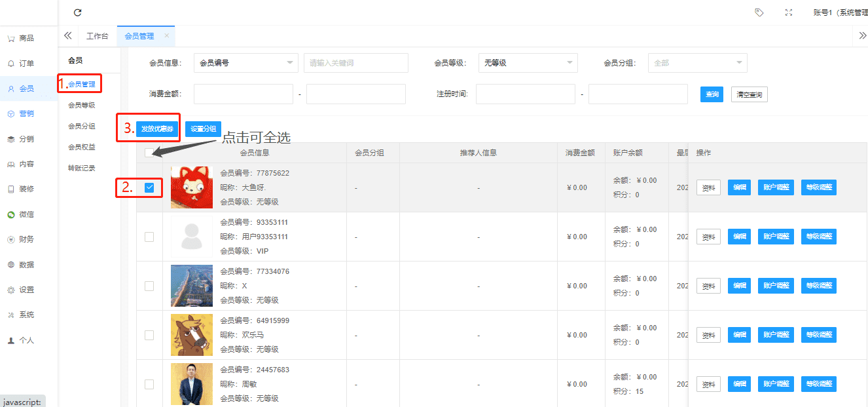This screenshot has height=407, width=868.
Task: Click the 发放优惠券 button
Action: tap(157, 129)
